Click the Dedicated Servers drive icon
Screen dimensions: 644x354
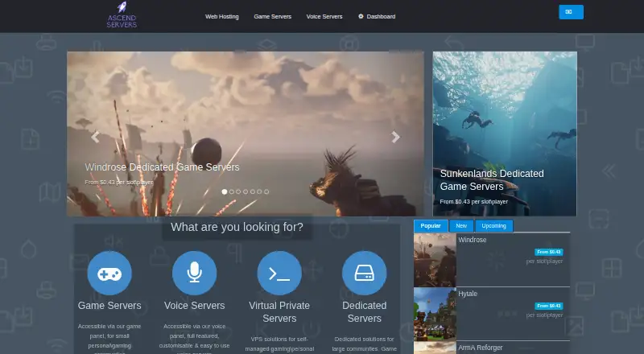(x=365, y=273)
